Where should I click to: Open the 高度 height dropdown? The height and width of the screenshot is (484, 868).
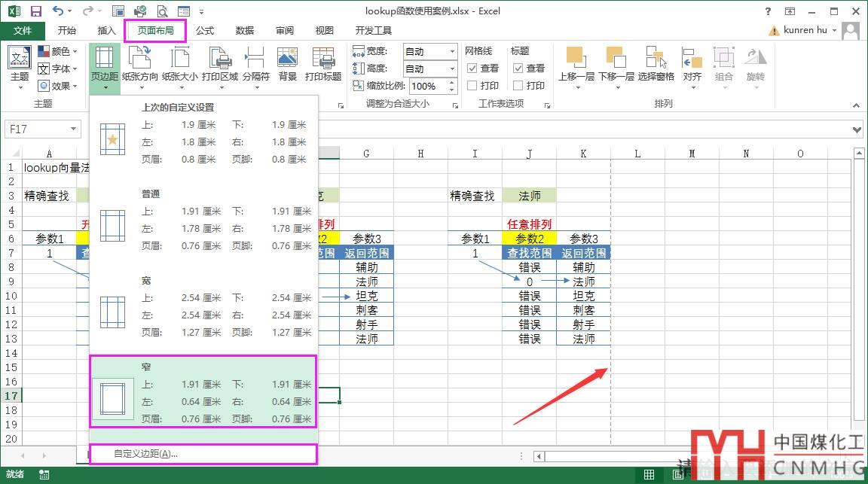[x=452, y=68]
